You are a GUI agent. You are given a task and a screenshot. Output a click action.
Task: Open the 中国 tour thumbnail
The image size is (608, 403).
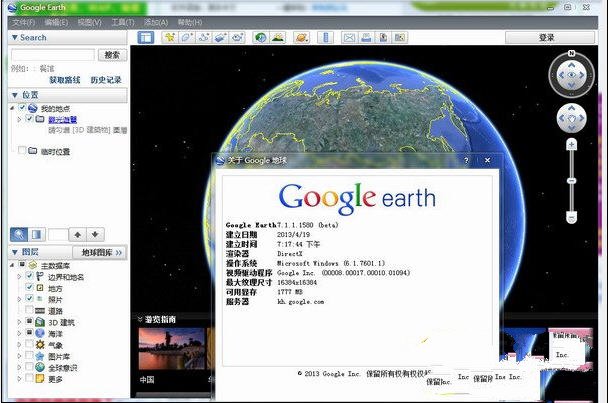coord(171,349)
